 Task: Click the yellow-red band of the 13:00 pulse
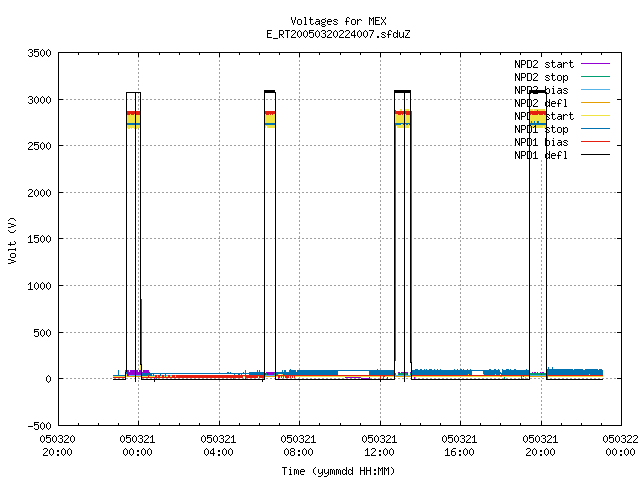coord(403,118)
